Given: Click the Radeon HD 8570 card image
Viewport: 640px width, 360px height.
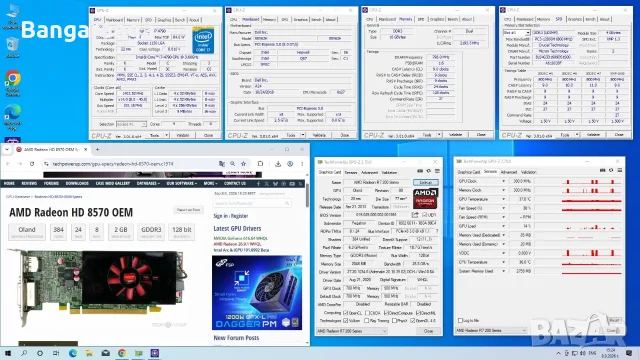Looking at the screenshot, I should (97, 287).
